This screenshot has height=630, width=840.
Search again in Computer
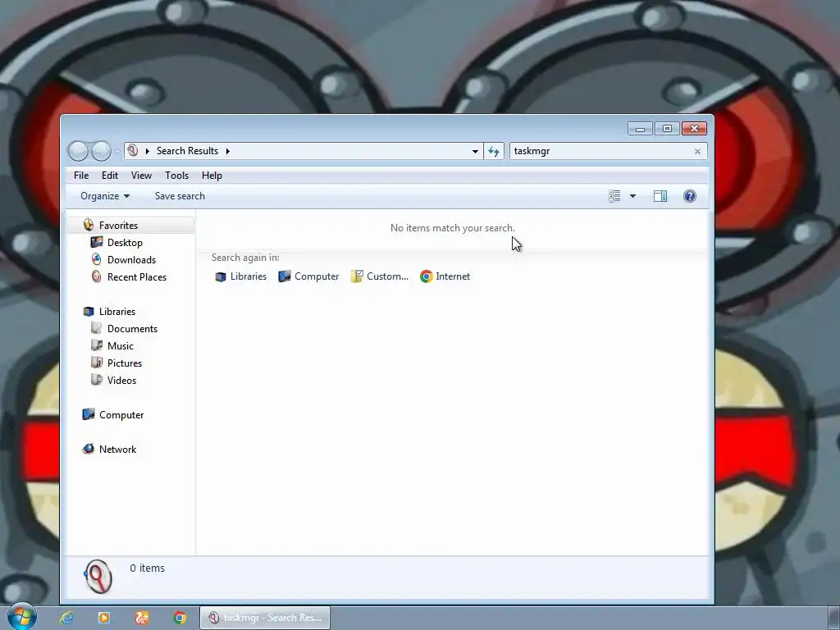308,276
